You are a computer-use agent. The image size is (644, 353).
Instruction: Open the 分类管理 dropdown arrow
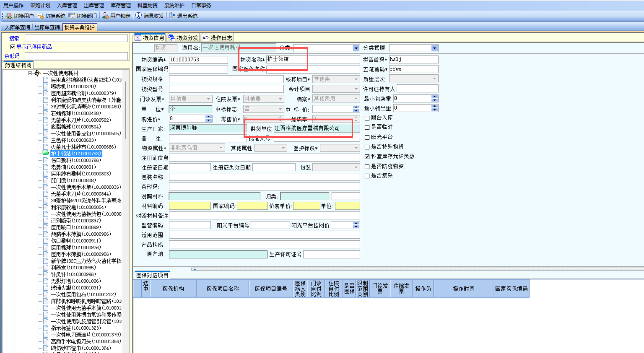tap(434, 48)
